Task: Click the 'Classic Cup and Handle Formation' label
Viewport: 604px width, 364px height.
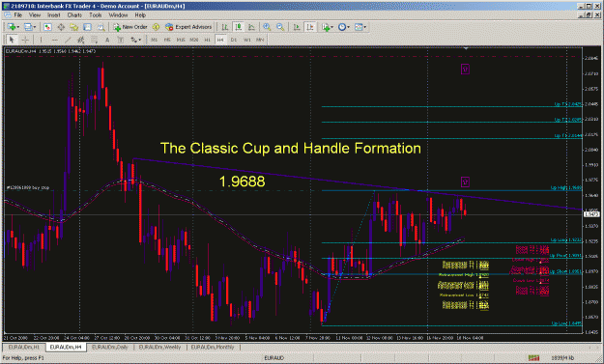Action: tap(291, 148)
